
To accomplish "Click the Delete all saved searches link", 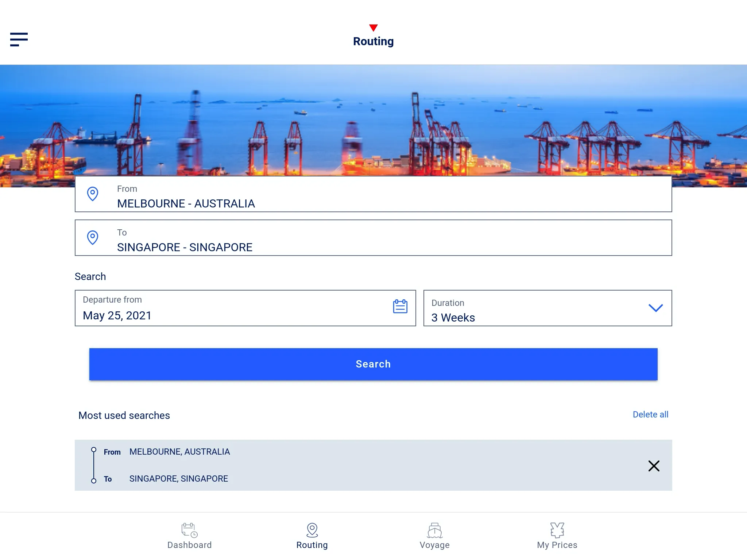I will pyautogui.click(x=651, y=415).
